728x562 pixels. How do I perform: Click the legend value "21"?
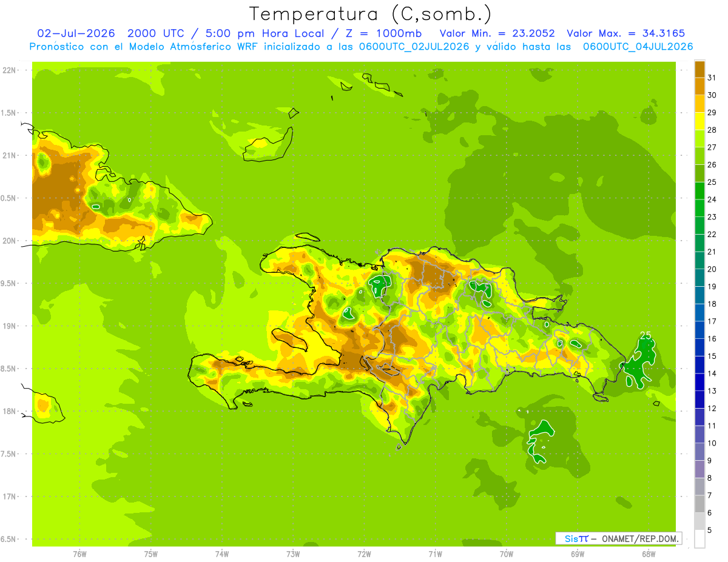[712, 252]
